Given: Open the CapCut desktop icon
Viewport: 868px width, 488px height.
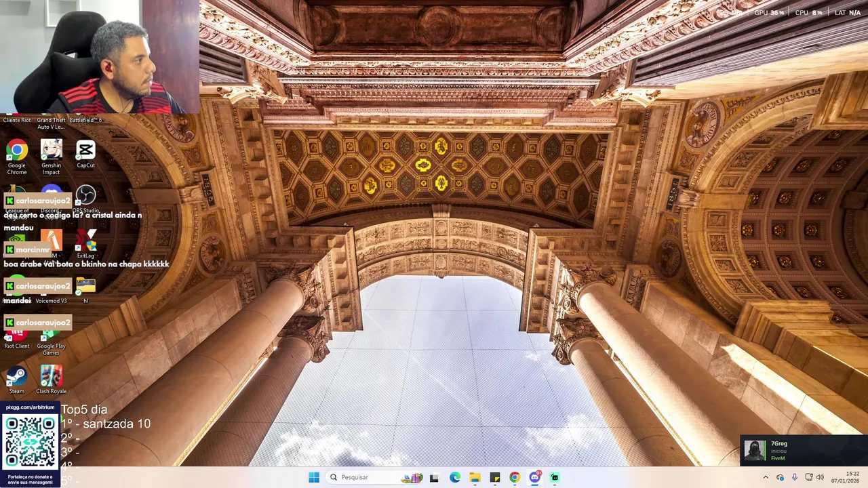Looking at the screenshot, I should [x=85, y=154].
